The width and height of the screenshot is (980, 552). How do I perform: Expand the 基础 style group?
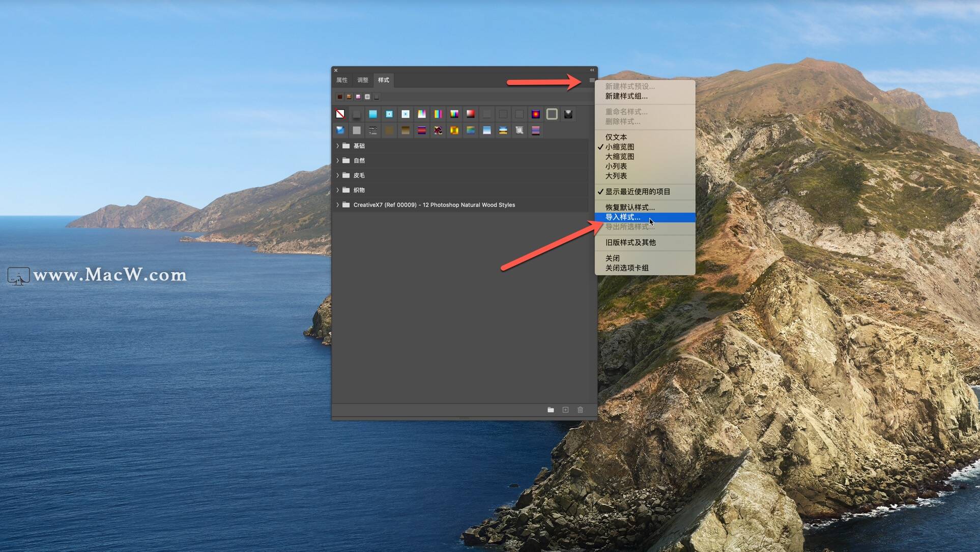(337, 146)
